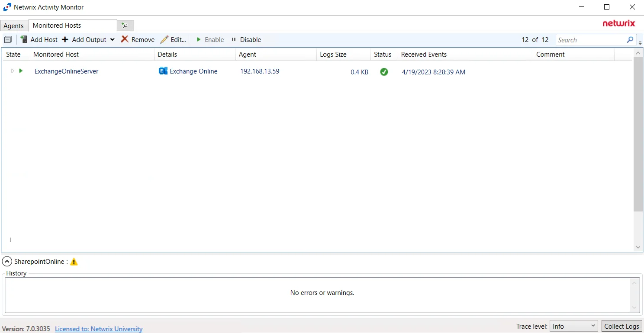Click the No errors or warnings message
The height and width of the screenshot is (333, 644).
point(322,293)
